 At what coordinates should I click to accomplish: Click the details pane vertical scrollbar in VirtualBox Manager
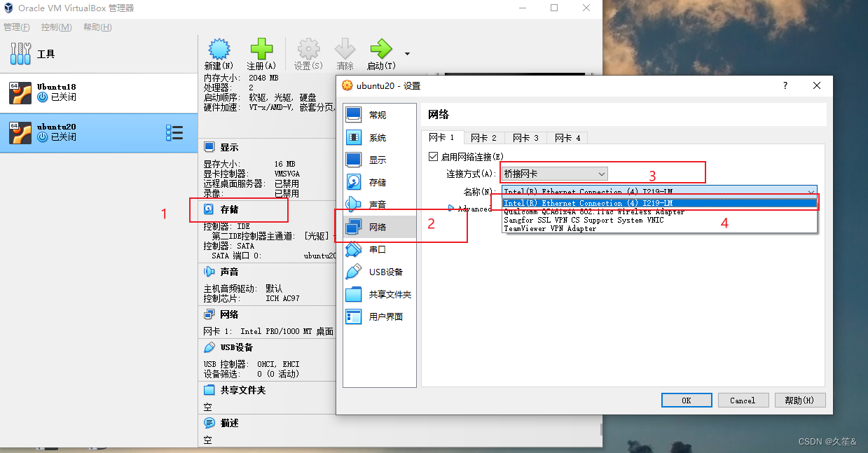tap(600, 429)
